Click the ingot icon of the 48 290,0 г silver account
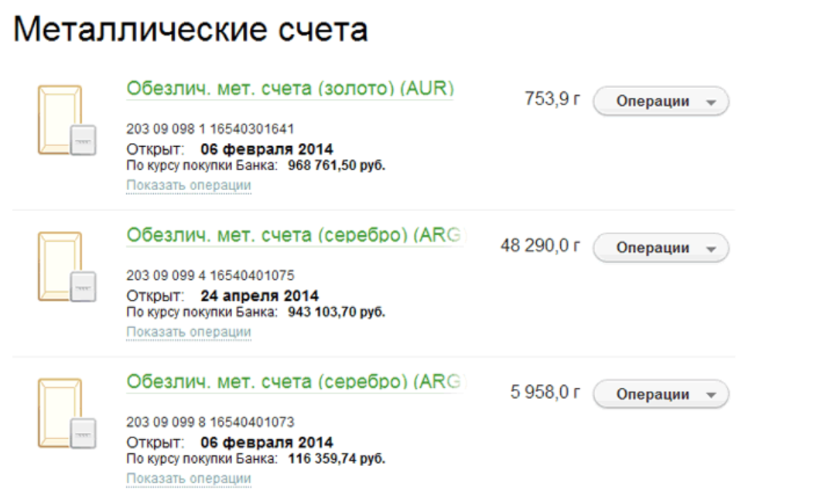Image resolution: width=834 pixels, height=504 pixels. tap(66, 267)
